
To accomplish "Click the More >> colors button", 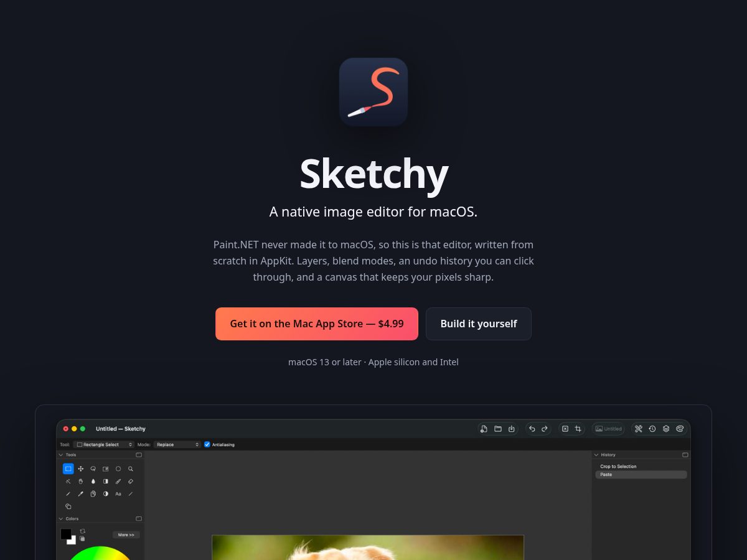I will point(126,534).
